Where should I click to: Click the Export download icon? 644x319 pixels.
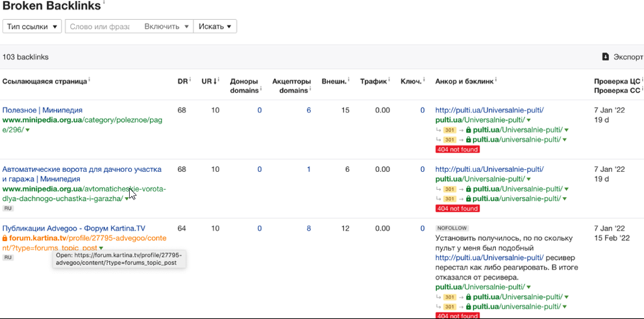click(x=605, y=57)
